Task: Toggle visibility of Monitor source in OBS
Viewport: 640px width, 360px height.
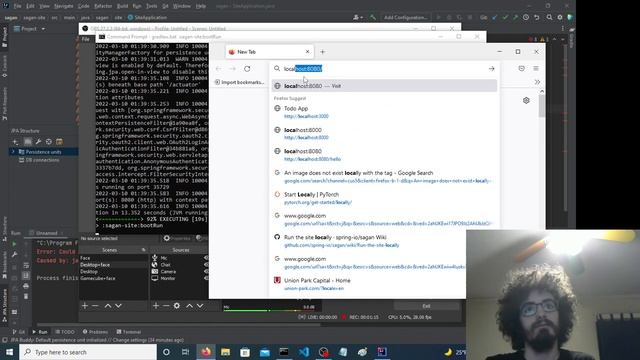Action: click(x=206, y=278)
